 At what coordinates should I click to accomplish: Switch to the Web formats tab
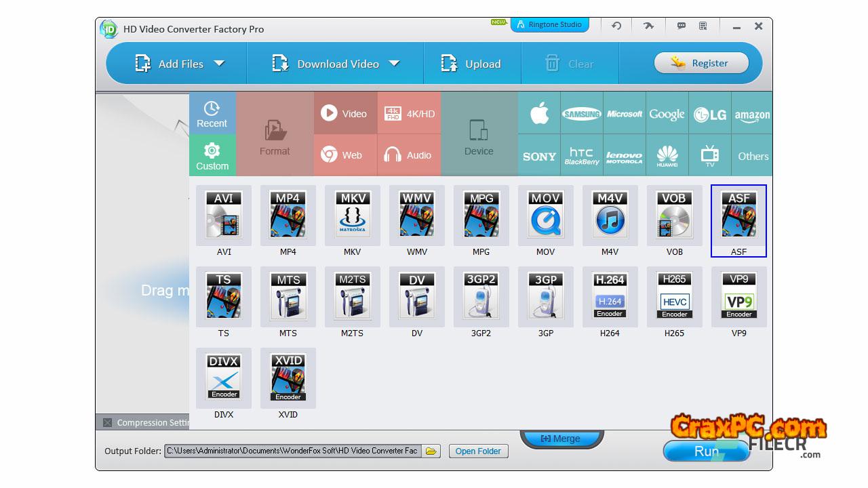345,155
